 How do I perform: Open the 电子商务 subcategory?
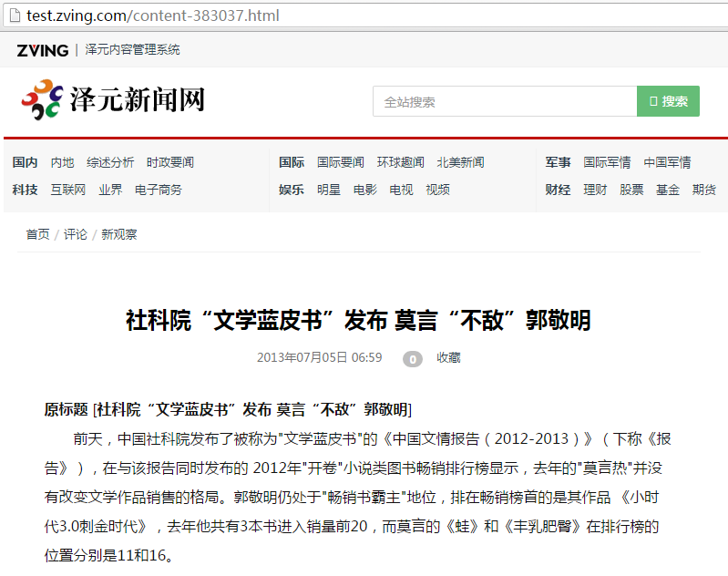click(x=159, y=190)
